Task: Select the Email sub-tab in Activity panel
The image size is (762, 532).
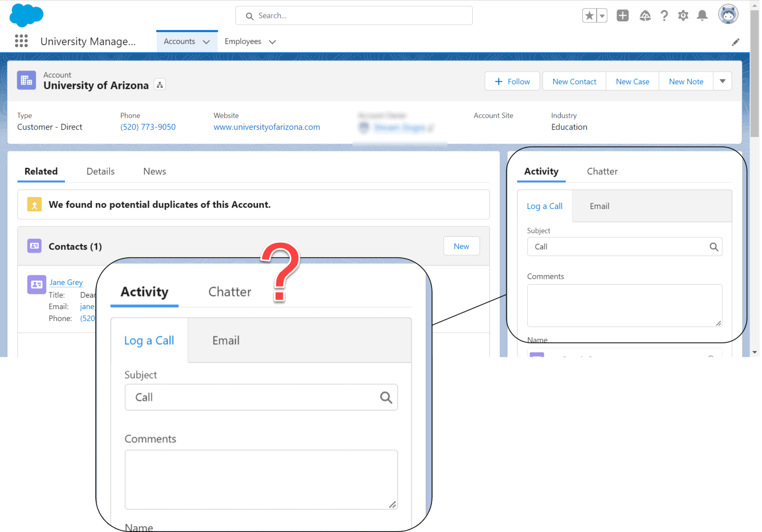Action: [x=599, y=206]
